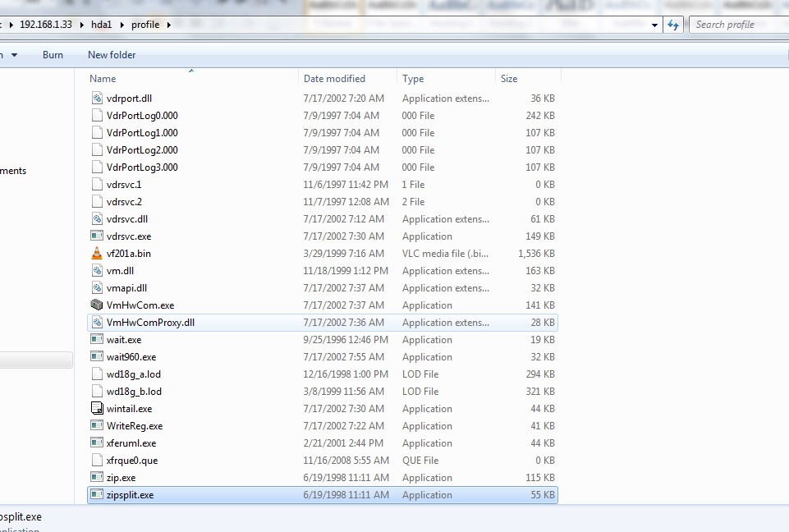Image resolution: width=789 pixels, height=532 pixels.
Task: Click the WriteReg.exe application icon
Action: click(97, 426)
